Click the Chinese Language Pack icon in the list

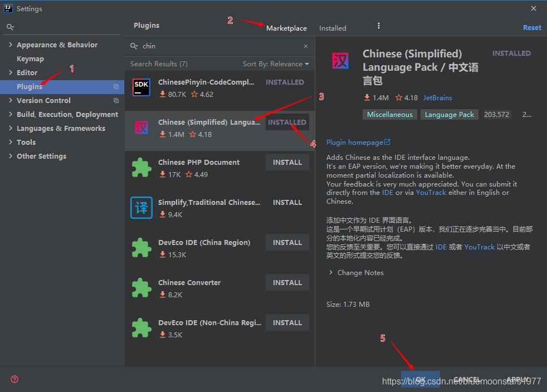(x=141, y=128)
